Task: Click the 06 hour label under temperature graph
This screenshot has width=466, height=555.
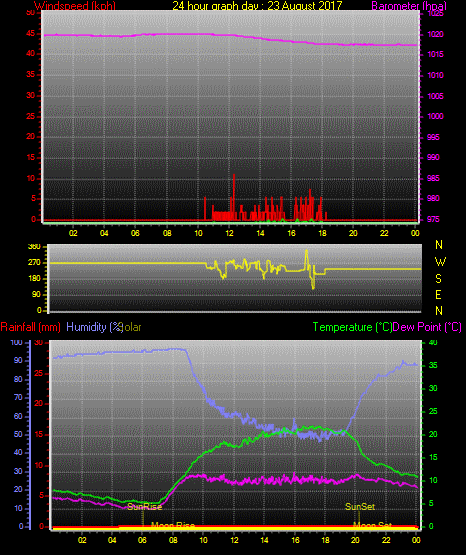Action: pos(142,540)
